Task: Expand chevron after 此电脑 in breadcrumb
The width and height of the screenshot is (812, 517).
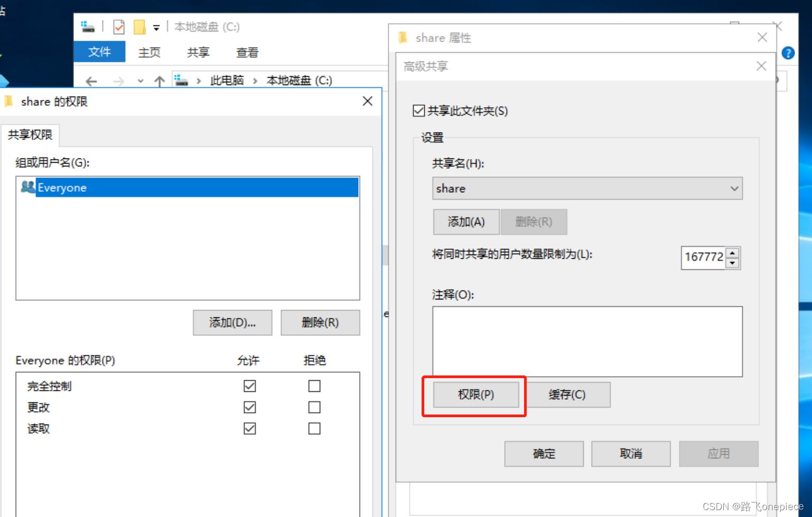Action: point(255,81)
